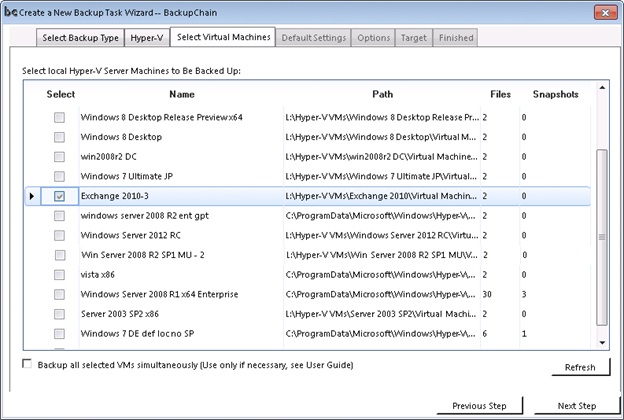Click the scroll down arrow of VM list
The height and width of the screenshot is (420, 624).
coord(602,342)
